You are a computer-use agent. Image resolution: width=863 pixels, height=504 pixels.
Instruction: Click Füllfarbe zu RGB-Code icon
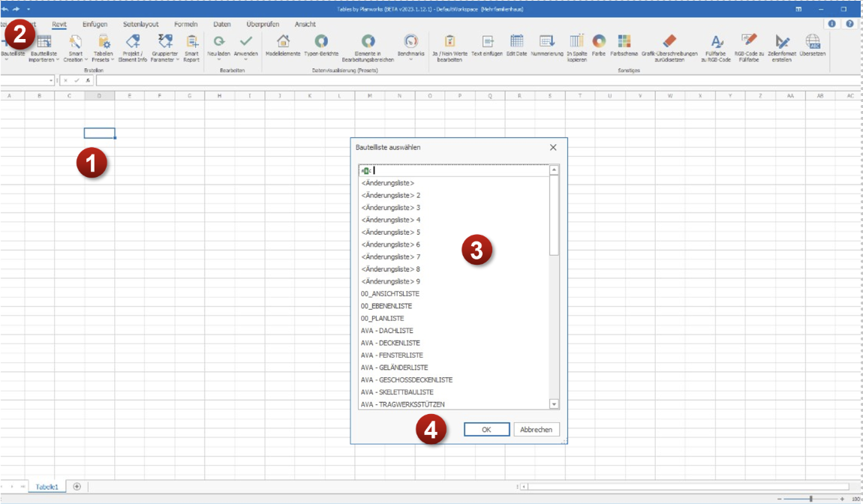(x=716, y=41)
